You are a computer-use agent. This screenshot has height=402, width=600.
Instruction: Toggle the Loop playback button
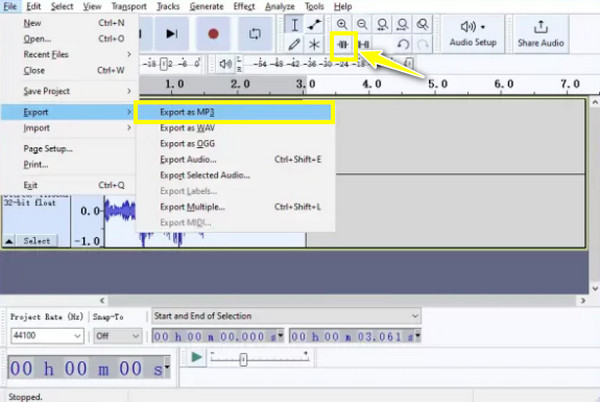[255, 34]
